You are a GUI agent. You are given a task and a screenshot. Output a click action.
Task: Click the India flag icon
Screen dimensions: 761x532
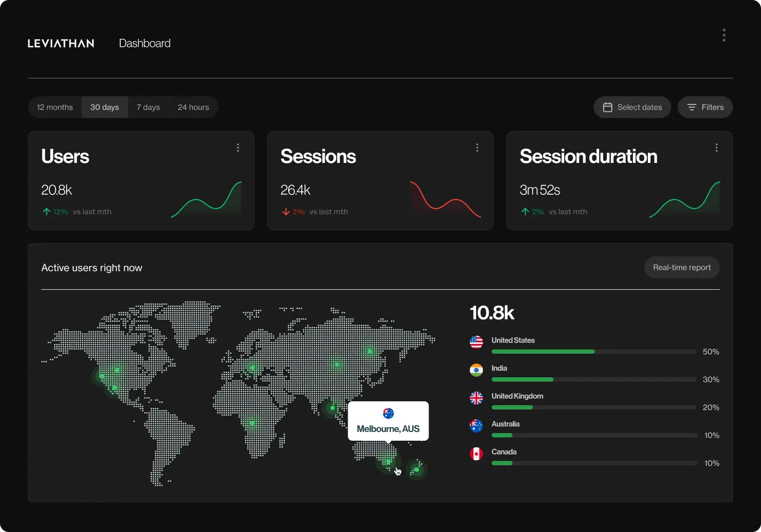pos(476,370)
